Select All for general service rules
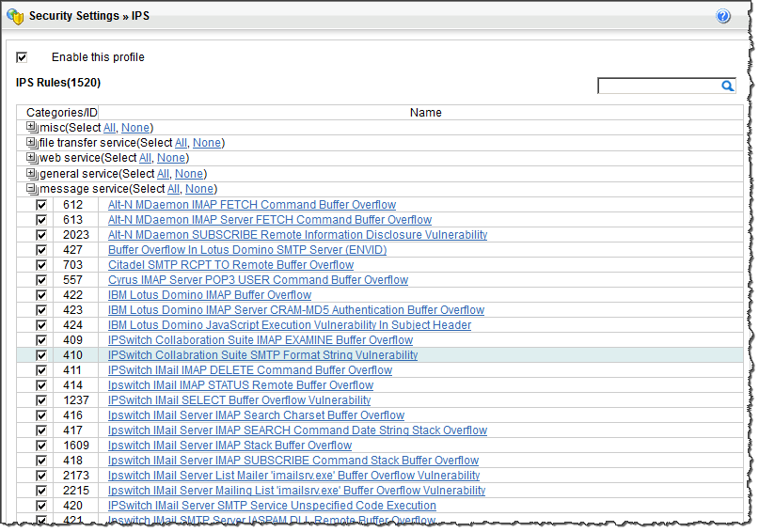 pos(163,174)
